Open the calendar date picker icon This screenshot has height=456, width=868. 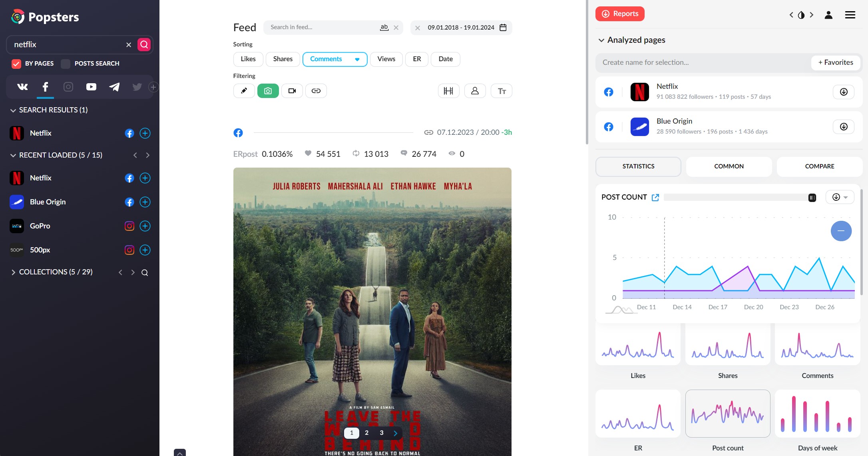(x=503, y=28)
